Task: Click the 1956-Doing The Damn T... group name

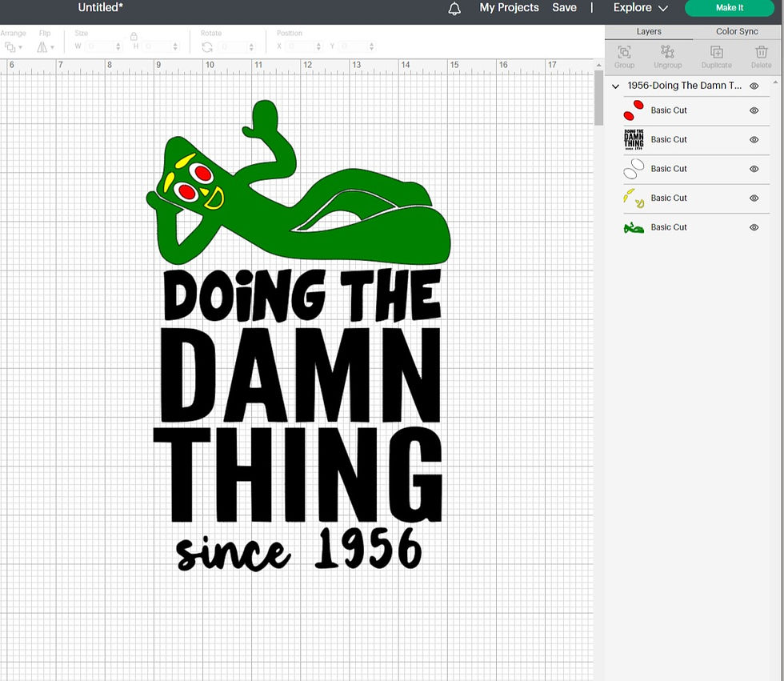Action: point(685,86)
